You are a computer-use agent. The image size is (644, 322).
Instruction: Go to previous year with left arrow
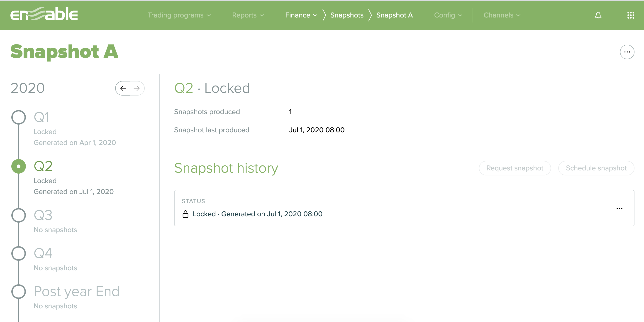(x=123, y=88)
